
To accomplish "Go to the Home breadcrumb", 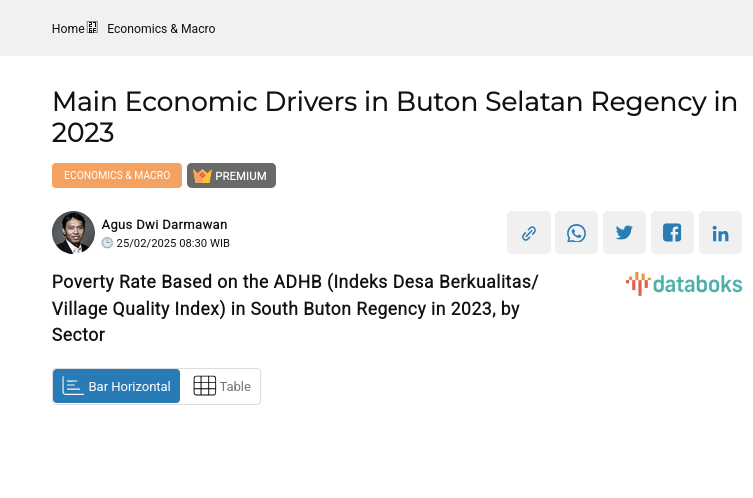I will pyautogui.click(x=68, y=29).
